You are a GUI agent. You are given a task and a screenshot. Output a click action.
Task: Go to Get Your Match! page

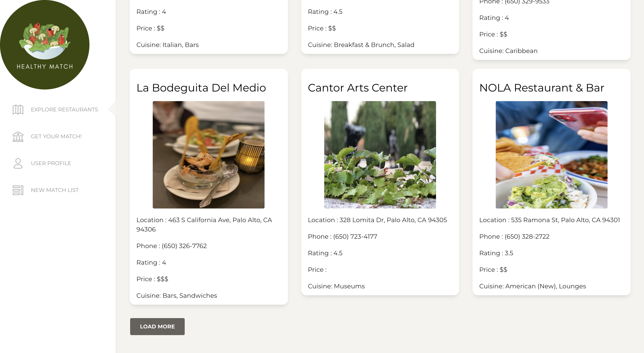(56, 137)
